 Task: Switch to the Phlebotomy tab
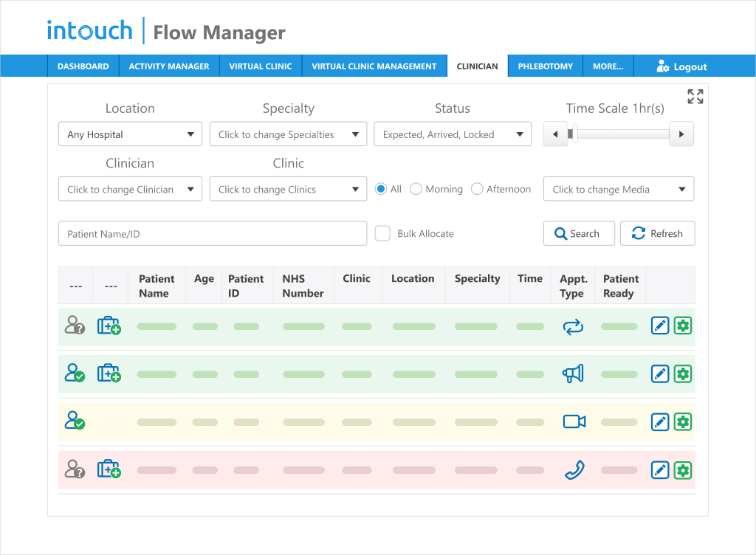coord(545,66)
